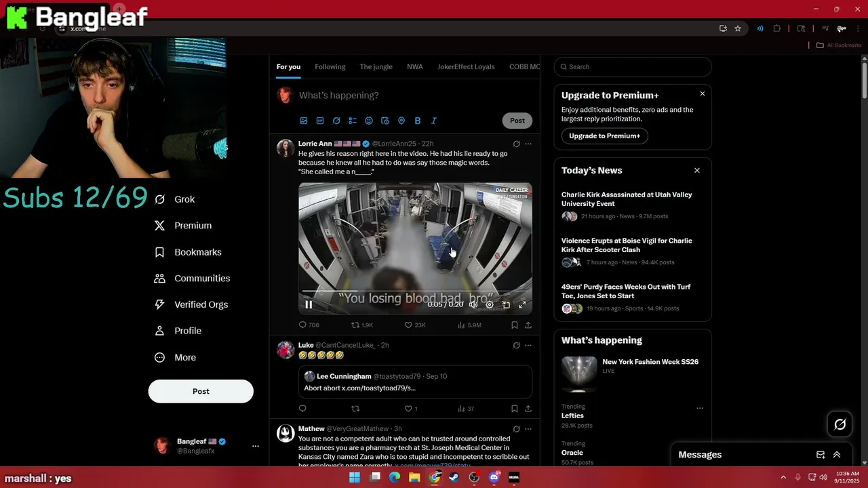Compose new message in Messages drawer

pos(821,455)
